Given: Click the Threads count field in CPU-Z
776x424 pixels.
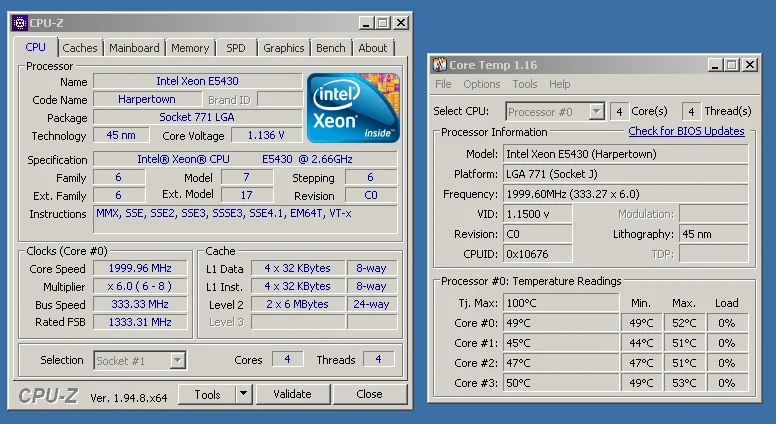Looking at the screenshot, I should 379,359.
